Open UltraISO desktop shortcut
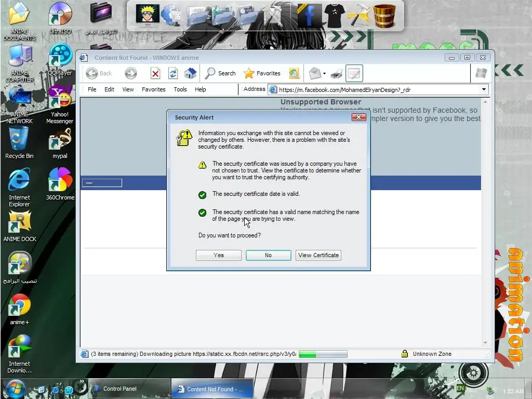The height and width of the screenshot is (399, 532). [60, 18]
